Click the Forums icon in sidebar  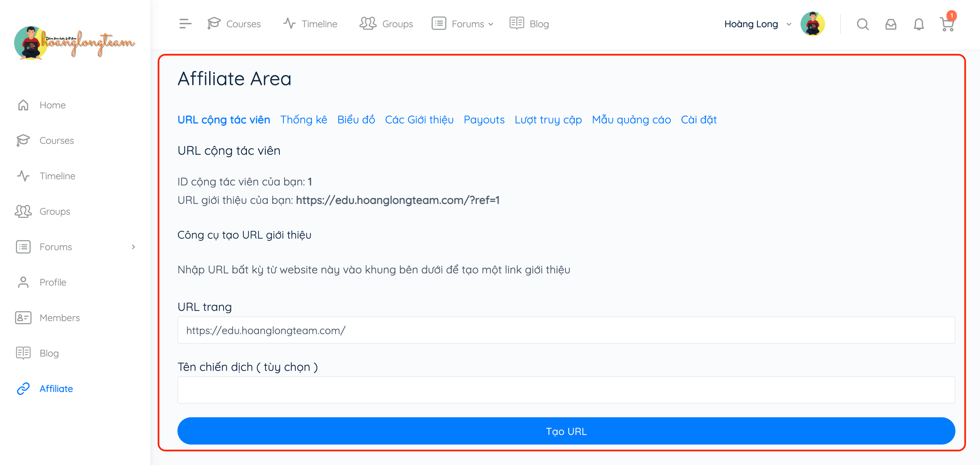[23, 247]
